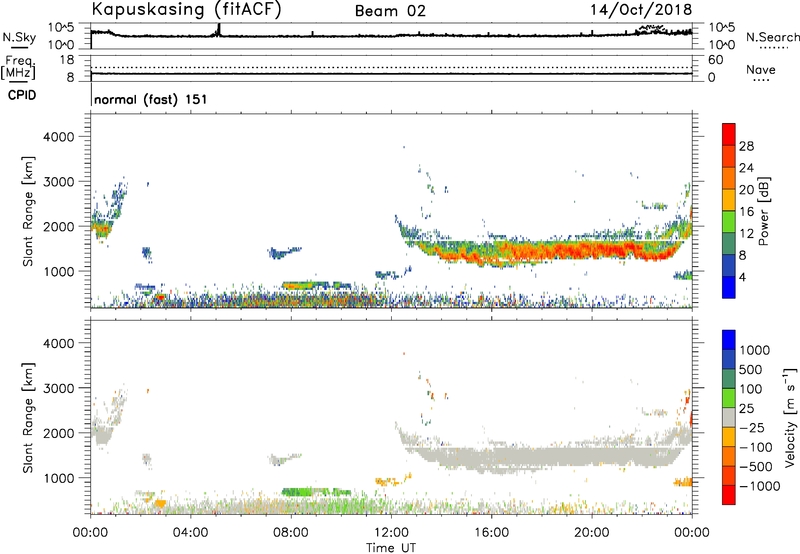Click the 'Beam 02' label

[x=390, y=11]
